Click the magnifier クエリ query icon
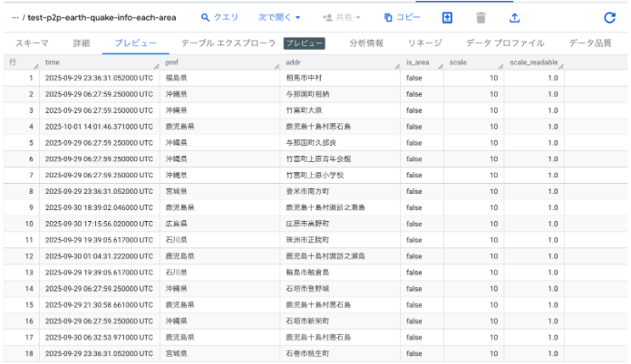This screenshot has height=364, width=631. [x=206, y=17]
